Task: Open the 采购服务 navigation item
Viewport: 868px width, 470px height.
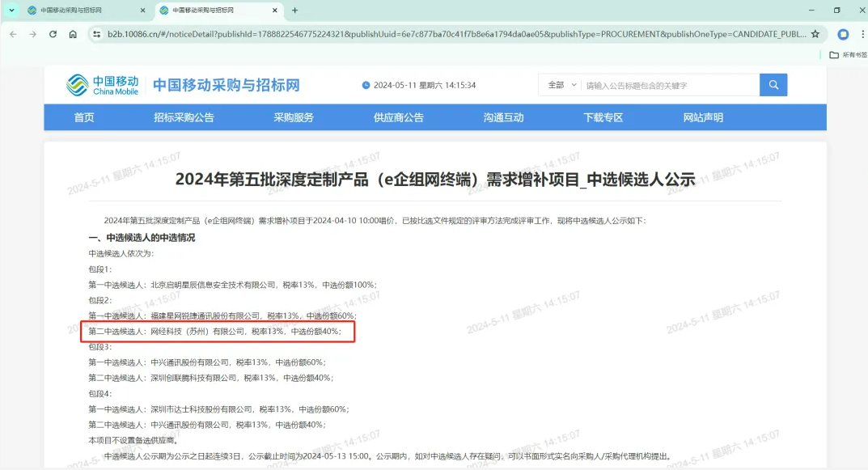Action: 294,117
